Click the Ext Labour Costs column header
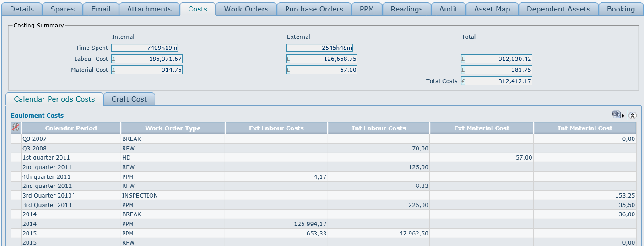This screenshot has width=644, height=246. click(x=276, y=128)
